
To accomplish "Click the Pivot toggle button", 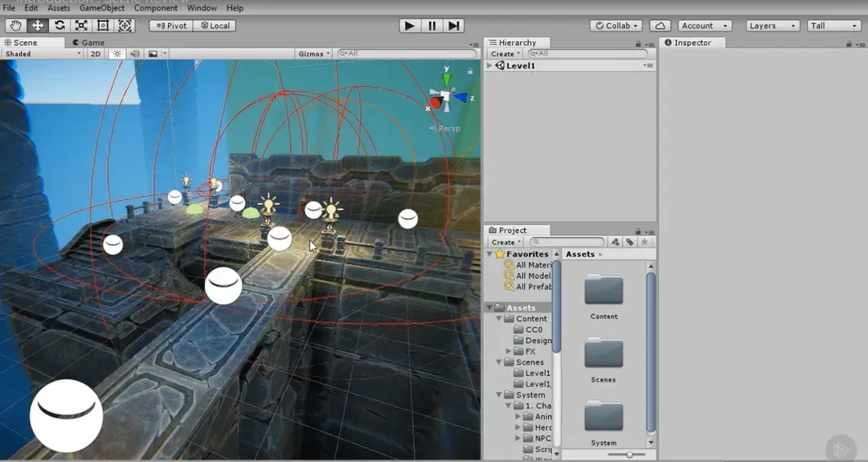I will point(170,26).
